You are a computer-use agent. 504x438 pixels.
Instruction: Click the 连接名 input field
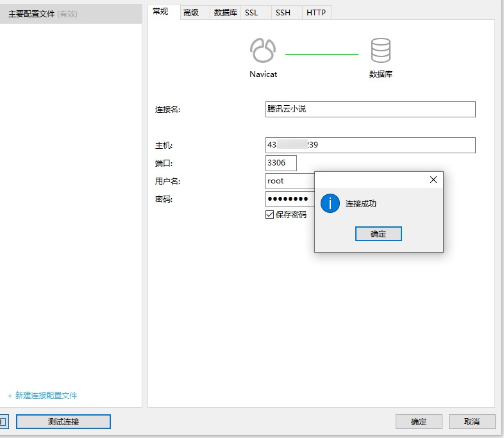pos(370,109)
